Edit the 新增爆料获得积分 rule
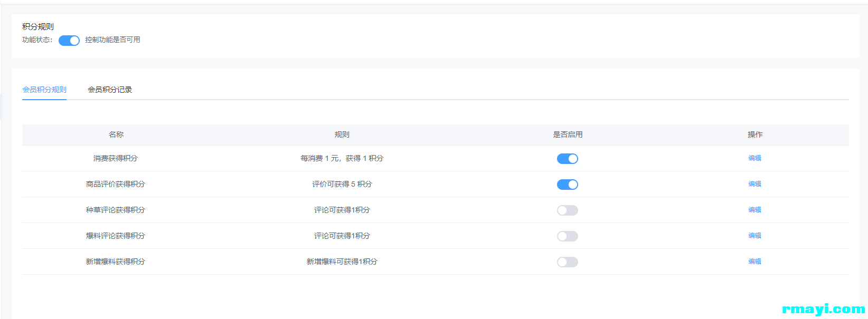The width and height of the screenshot is (868, 319). point(754,262)
